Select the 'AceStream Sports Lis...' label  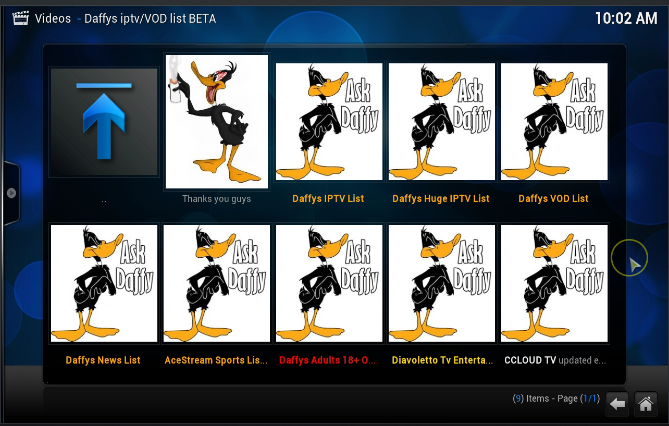tap(216, 360)
